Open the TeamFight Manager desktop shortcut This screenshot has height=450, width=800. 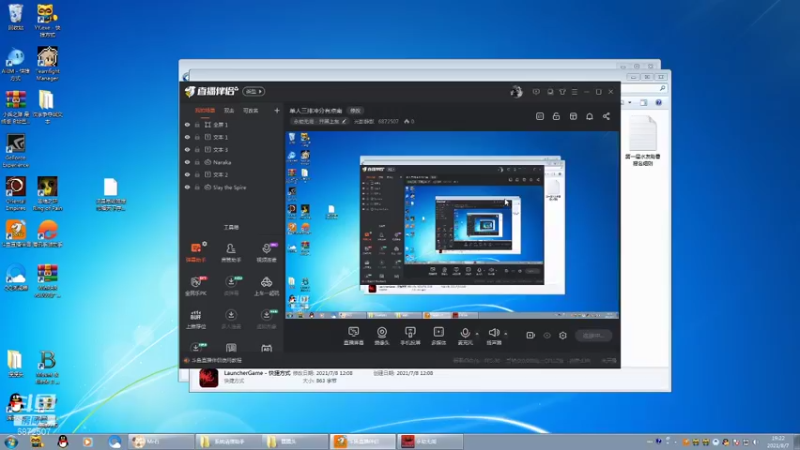point(47,63)
